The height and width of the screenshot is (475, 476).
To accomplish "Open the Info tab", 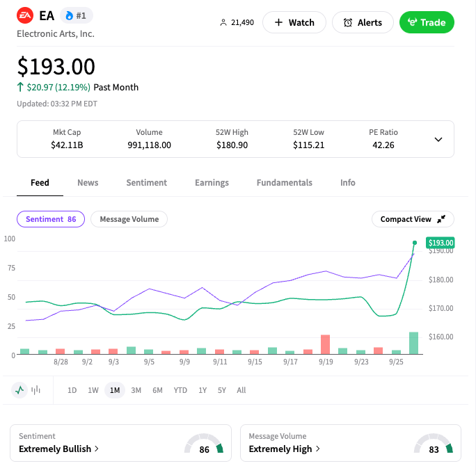I will (x=347, y=183).
